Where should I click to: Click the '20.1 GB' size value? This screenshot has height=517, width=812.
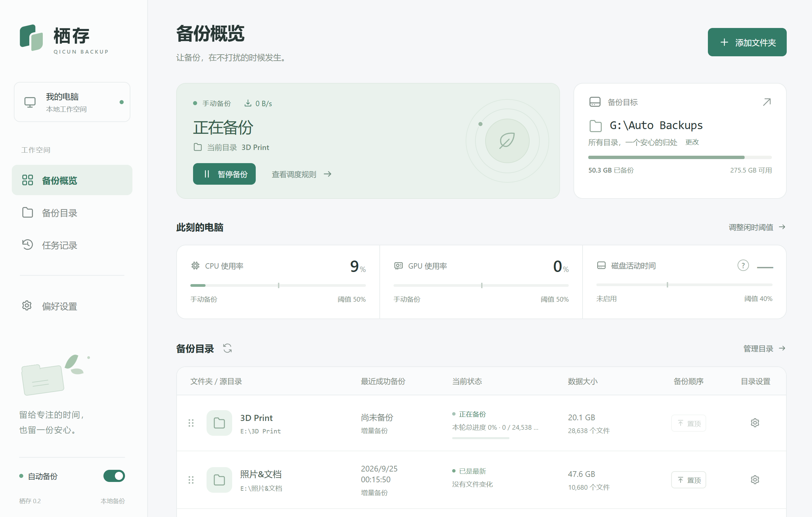click(x=582, y=418)
